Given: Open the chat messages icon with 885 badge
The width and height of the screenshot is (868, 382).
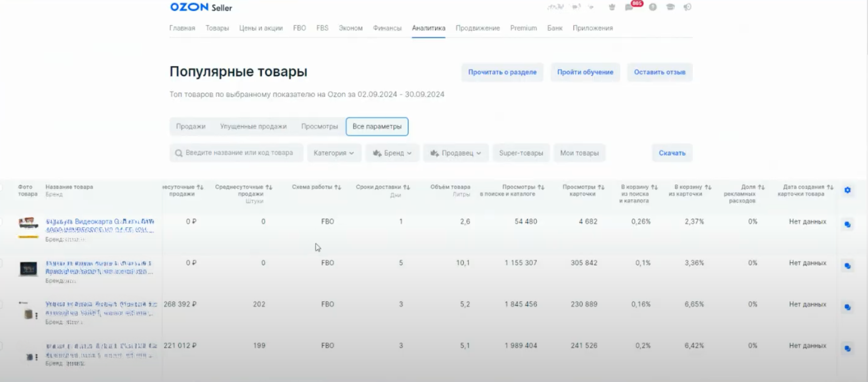Looking at the screenshot, I should [629, 7].
